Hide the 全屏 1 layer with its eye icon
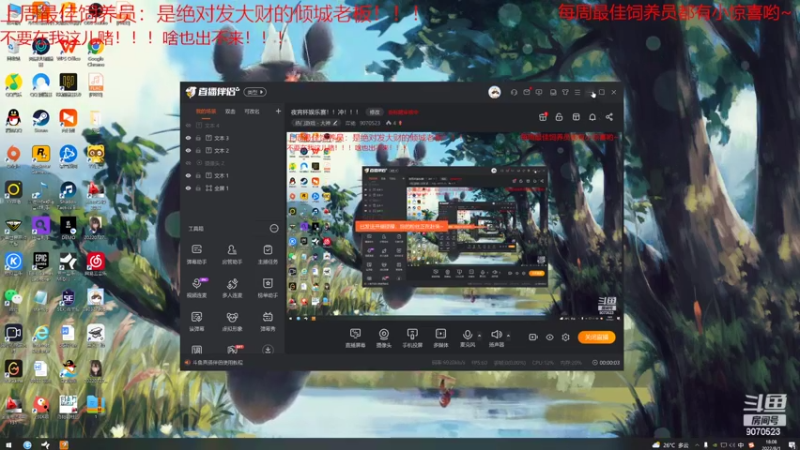The height and width of the screenshot is (450, 800). pos(188,188)
